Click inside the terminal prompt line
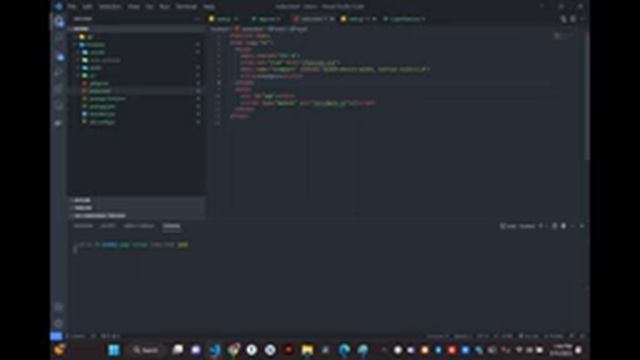Viewport: 640px width, 360px height. [131, 244]
